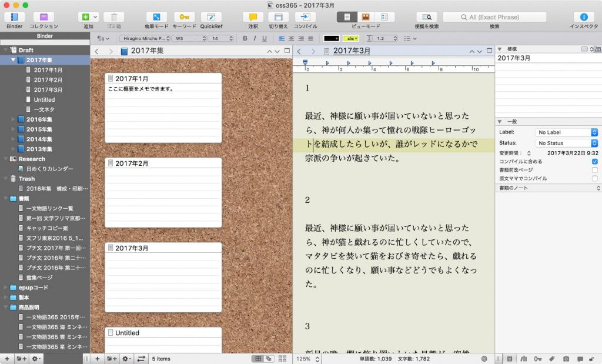
Task: Toggle the Binder sidebar icon
Action: [14, 17]
